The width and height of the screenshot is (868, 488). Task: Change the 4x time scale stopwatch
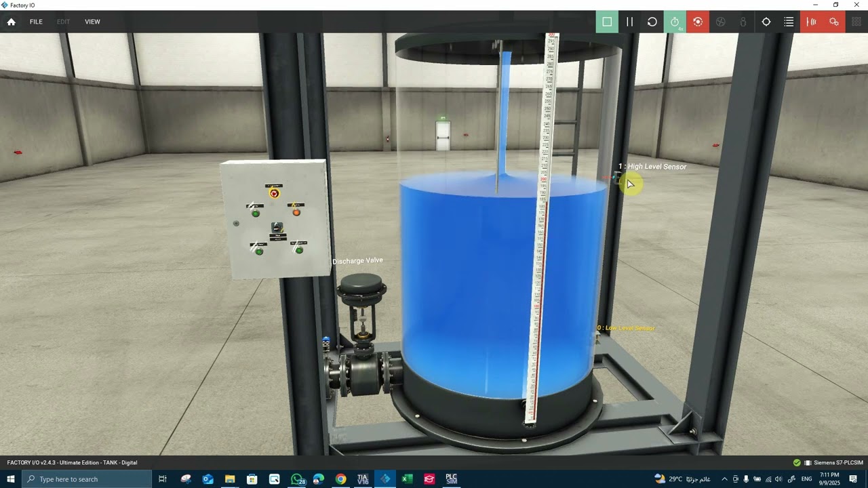pos(675,22)
